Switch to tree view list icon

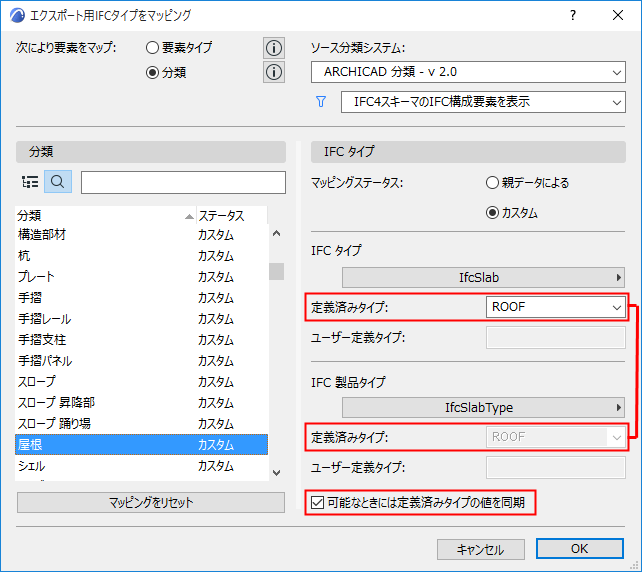[x=30, y=182]
